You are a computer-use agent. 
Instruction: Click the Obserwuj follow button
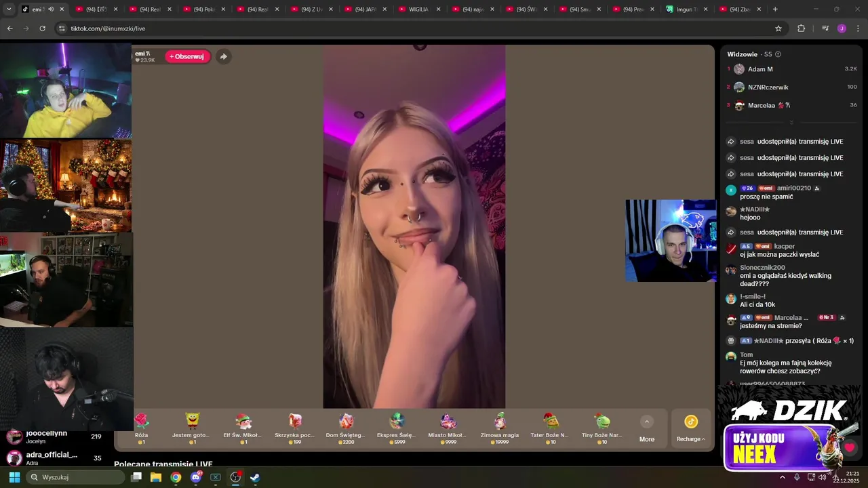[x=187, y=56]
